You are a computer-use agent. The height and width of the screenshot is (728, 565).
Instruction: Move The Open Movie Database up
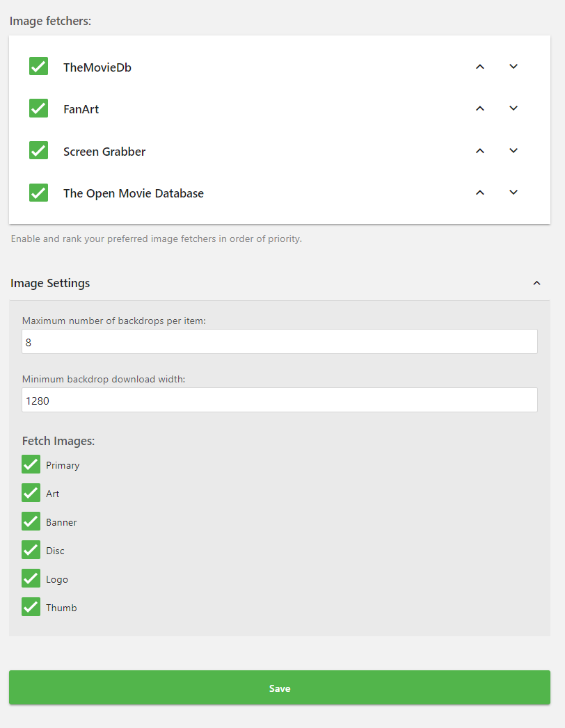[x=479, y=193]
